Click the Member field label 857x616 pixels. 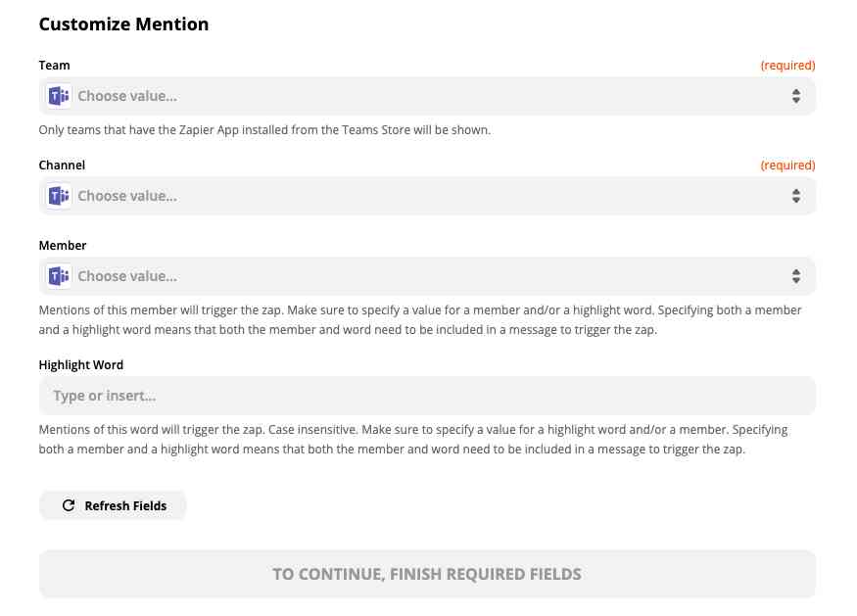point(63,245)
